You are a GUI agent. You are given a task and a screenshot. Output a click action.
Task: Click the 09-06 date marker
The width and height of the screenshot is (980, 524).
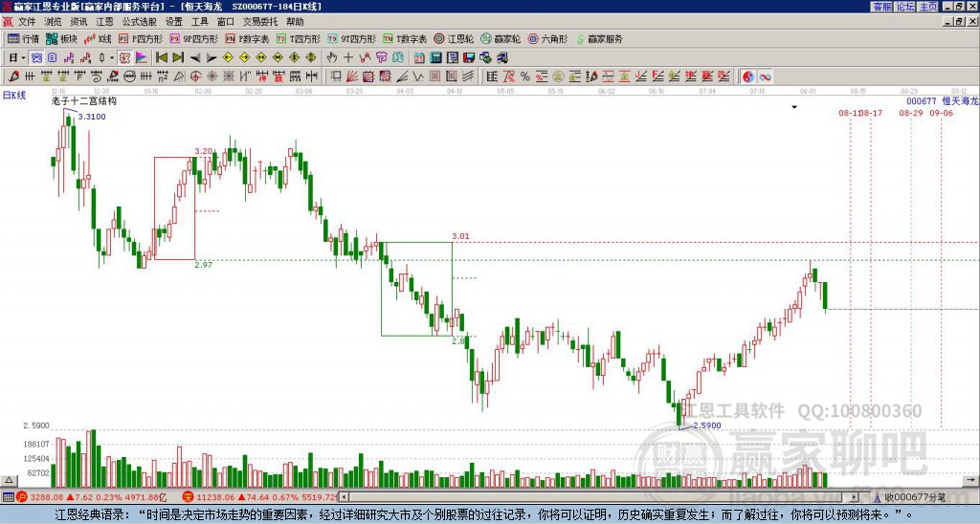[x=942, y=113]
